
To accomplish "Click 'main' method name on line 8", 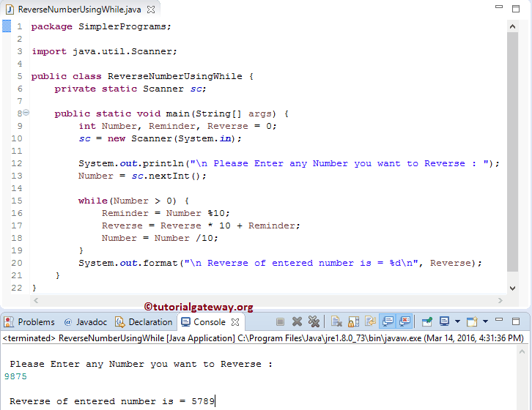I will [177, 113].
